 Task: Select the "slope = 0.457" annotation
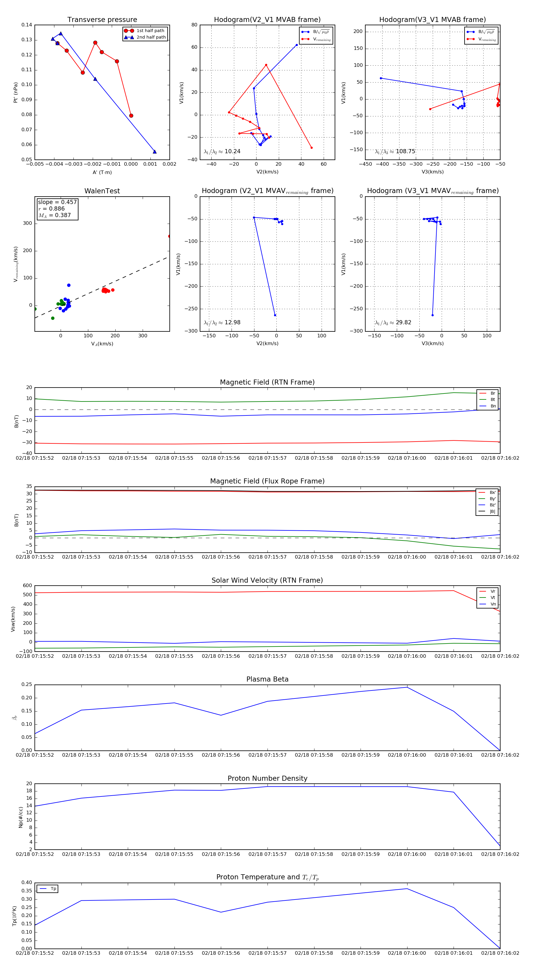57,202
